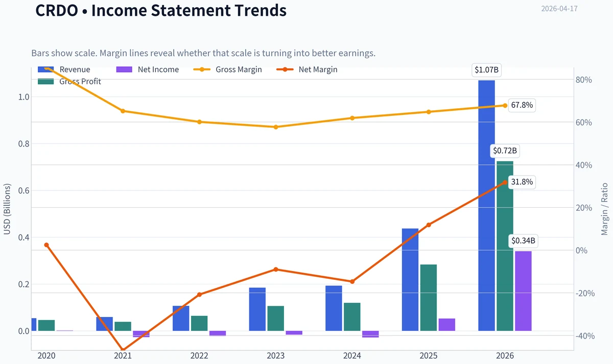Click the 0% right axis tick
Screen dimensions: 613x364
coord(581,250)
